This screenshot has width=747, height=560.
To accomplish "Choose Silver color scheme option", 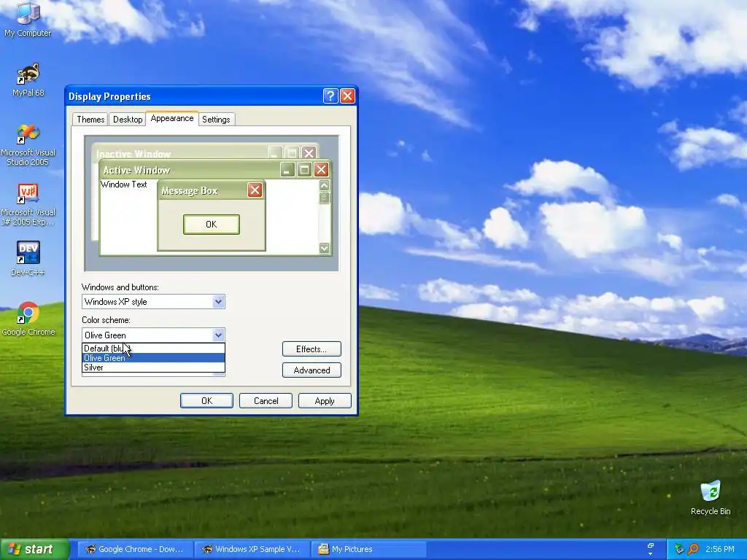I will coord(153,367).
